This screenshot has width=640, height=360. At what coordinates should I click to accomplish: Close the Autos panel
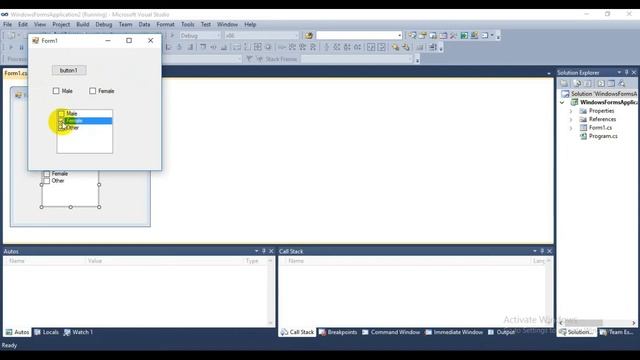tap(271, 251)
